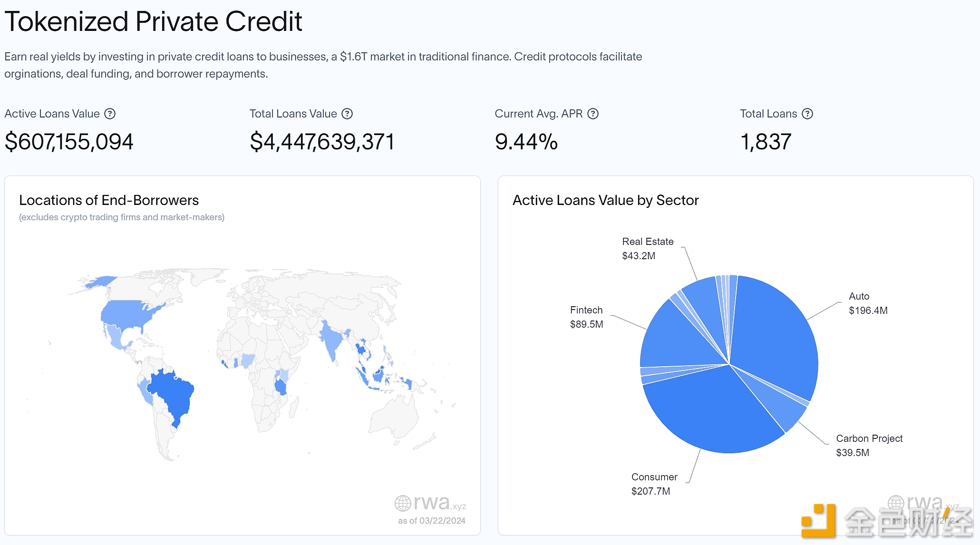This screenshot has width=980, height=545.
Task: Click the Real Estate $43.2M label
Action: click(x=648, y=249)
